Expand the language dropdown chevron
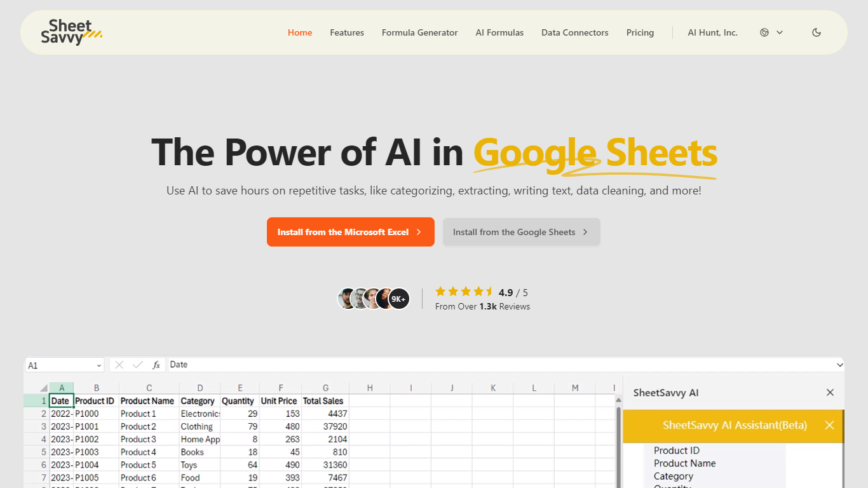Image resolution: width=868 pixels, height=488 pixels. point(780,32)
